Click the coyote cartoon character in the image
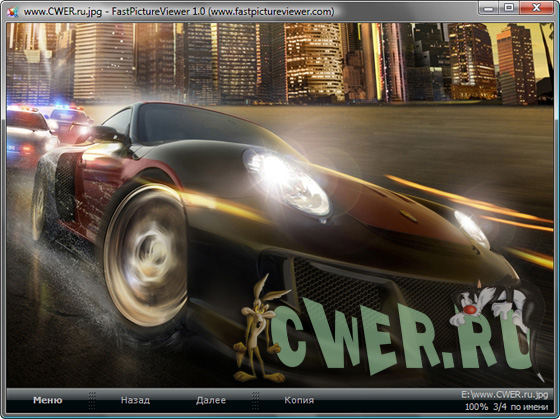This screenshot has width=560, height=419. (x=258, y=329)
